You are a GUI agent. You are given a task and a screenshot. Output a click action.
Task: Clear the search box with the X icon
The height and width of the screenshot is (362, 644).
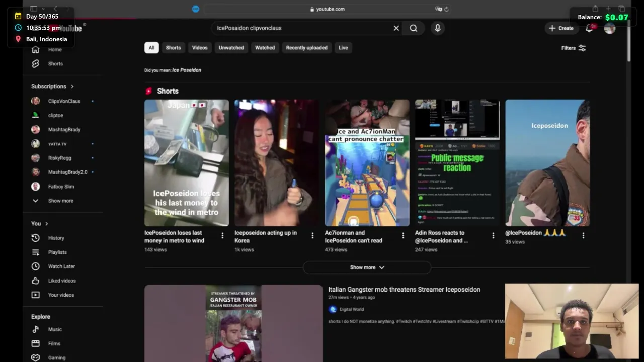(396, 28)
